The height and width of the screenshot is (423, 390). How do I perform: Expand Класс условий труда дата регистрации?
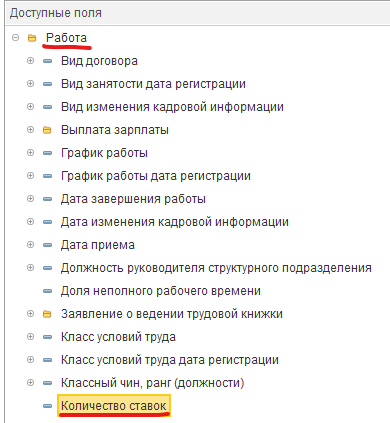[30, 360]
